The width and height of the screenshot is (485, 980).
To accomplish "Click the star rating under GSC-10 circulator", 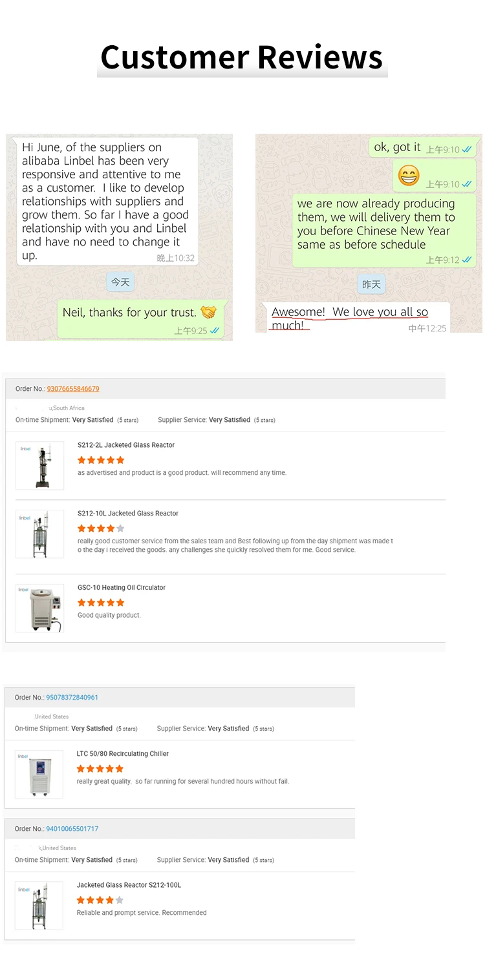I will tap(101, 603).
